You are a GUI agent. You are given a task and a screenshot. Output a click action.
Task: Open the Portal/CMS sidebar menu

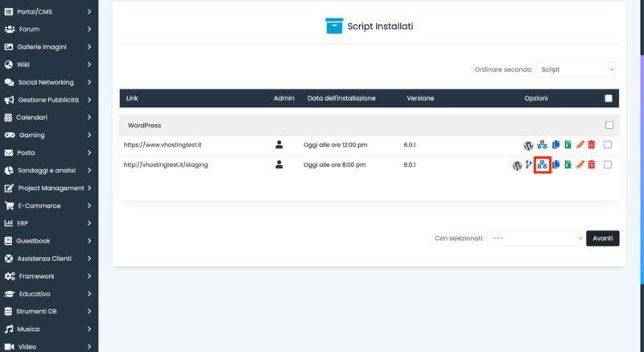tap(49, 12)
